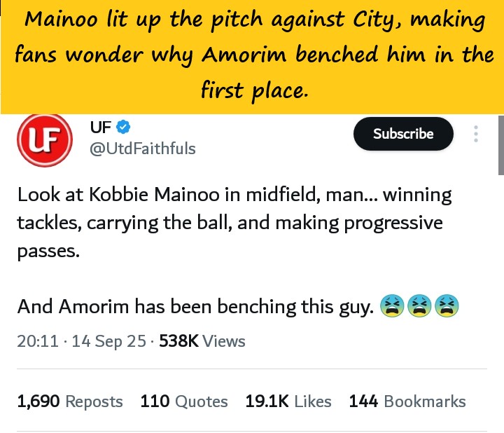Open the 110 Quotes list
504x433 pixels.
pyautogui.click(x=184, y=401)
